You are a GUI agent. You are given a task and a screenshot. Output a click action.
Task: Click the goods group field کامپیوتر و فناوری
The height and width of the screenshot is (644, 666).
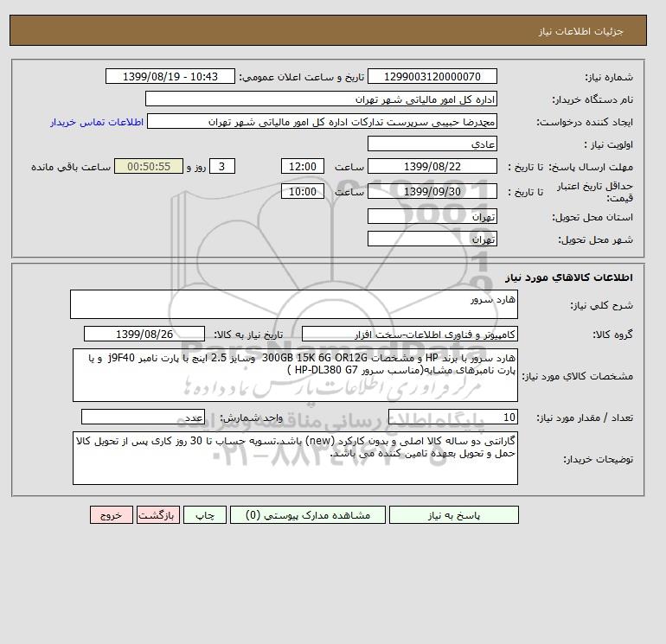[409, 334]
